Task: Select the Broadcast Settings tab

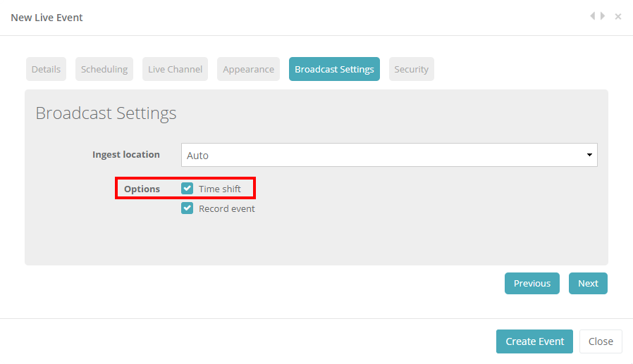Action: [334, 69]
